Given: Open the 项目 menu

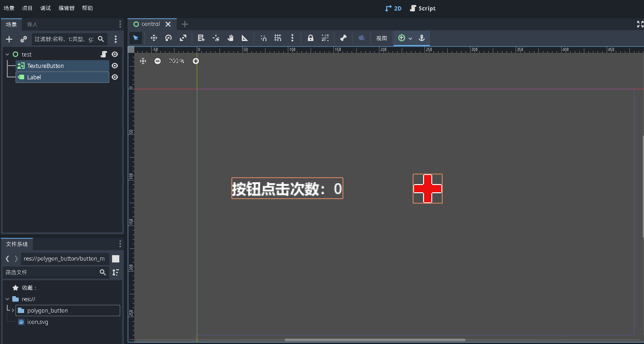Looking at the screenshot, I should (x=27, y=8).
